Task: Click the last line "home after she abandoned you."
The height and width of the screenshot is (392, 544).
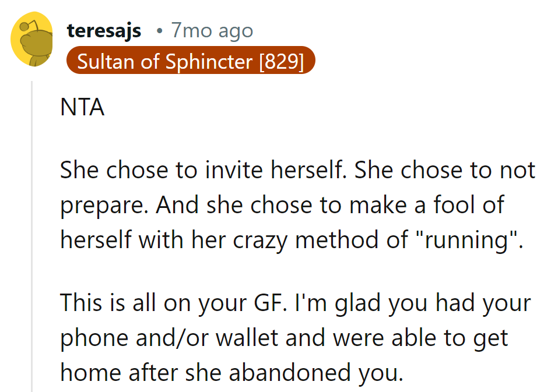Action: pyautogui.click(x=231, y=373)
